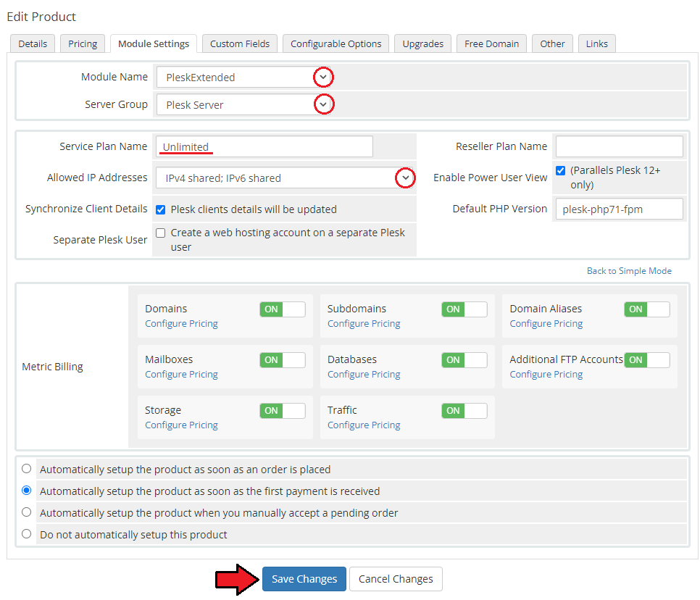Click the Service Plan Name field
The height and width of the screenshot is (600, 700).
click(264, 146)
